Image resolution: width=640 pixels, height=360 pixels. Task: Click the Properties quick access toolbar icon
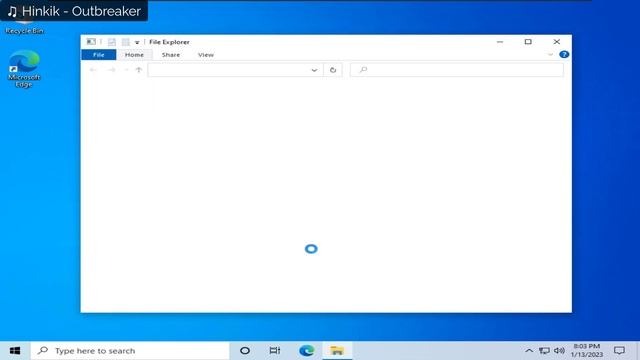pyautogui.click(x=111, y=42)
